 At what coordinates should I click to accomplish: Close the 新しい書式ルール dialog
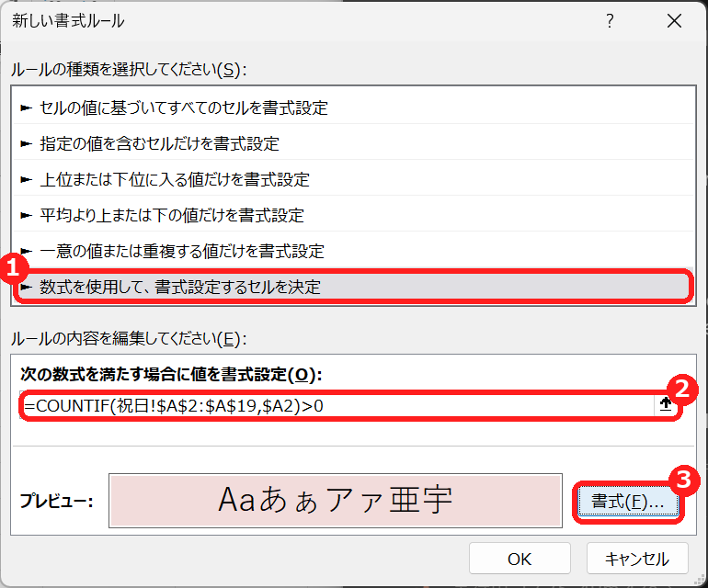tap(674, 21)
